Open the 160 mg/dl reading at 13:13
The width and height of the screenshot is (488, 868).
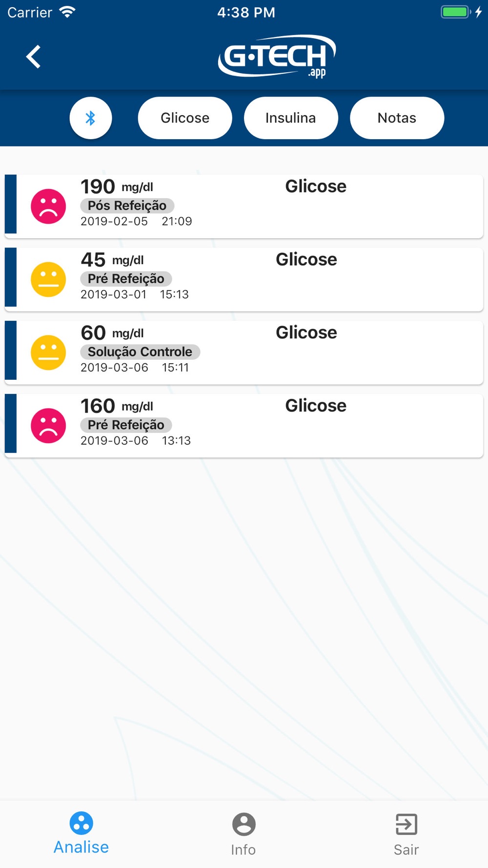(244, 426)
